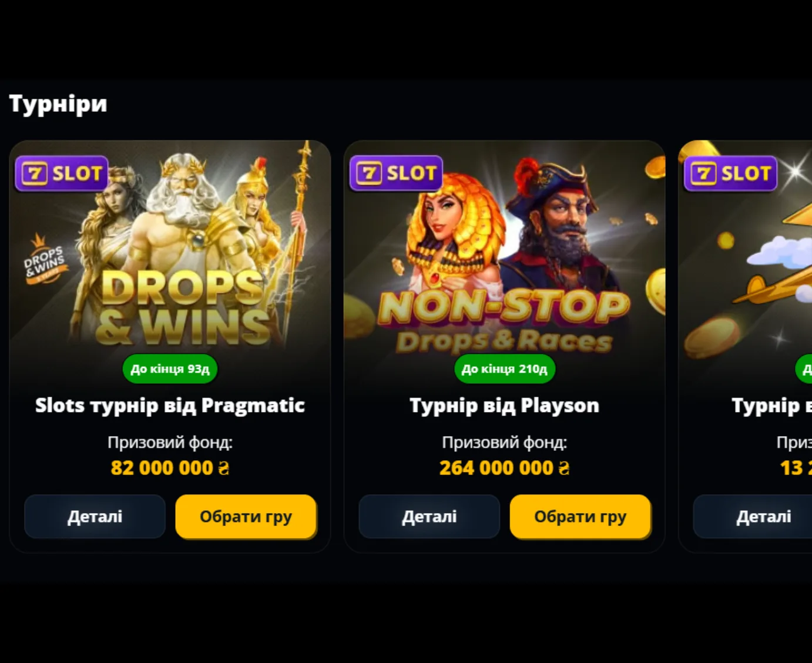The width and height of the screenshot is (812, 663).
Task: Click the 7 SLOT badge on Playson card
Action: pos(396,173)
